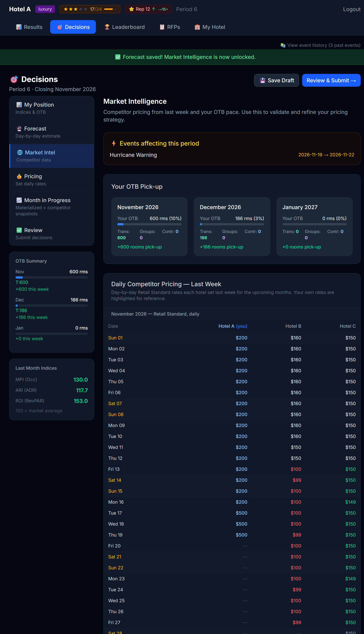
Task: Click the Review checkmark icon
Action: point(19,230)
